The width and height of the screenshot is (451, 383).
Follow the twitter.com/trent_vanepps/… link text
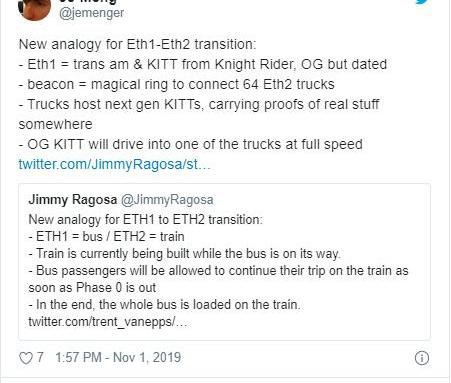click(x=110, y=322)
